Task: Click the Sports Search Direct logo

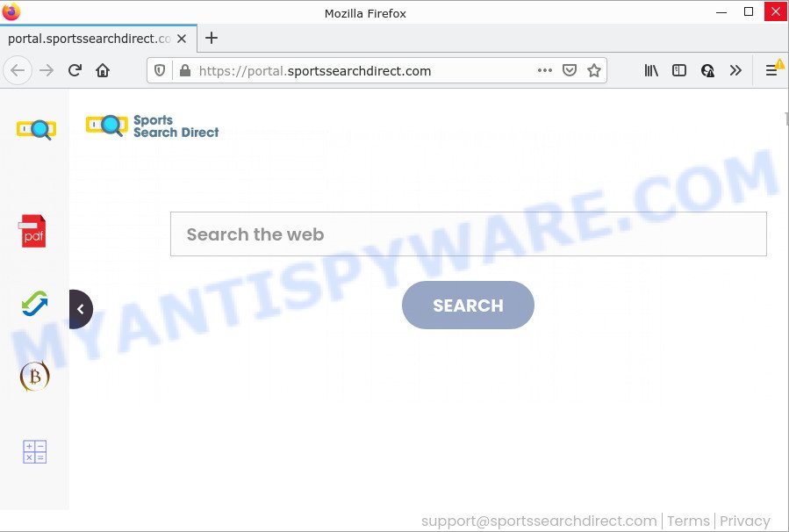Action: click(153, 126)
